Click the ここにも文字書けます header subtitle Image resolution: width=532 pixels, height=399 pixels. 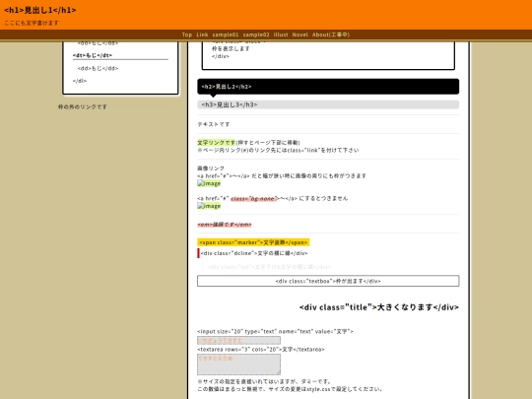pos(32,23)
